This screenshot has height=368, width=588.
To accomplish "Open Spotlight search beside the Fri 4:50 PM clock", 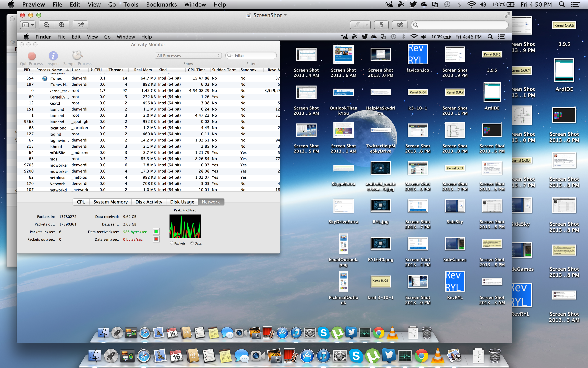I will click(x=562, y=4).
